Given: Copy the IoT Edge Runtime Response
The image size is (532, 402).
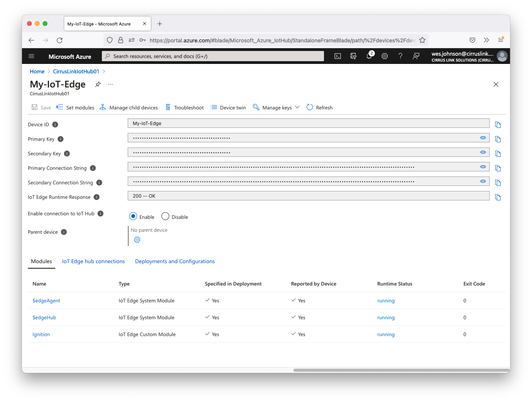Looking at the screenshot, I should [498, 197].
